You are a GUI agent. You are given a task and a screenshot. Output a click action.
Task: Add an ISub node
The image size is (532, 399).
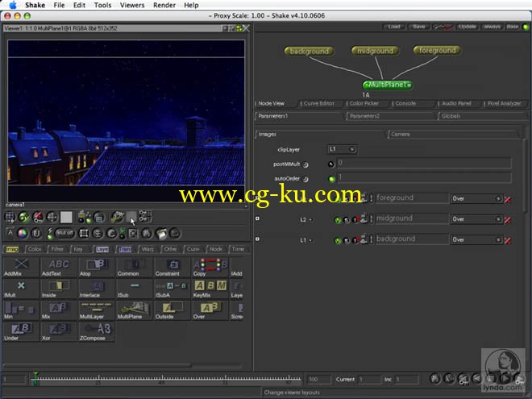coord(135,289)
